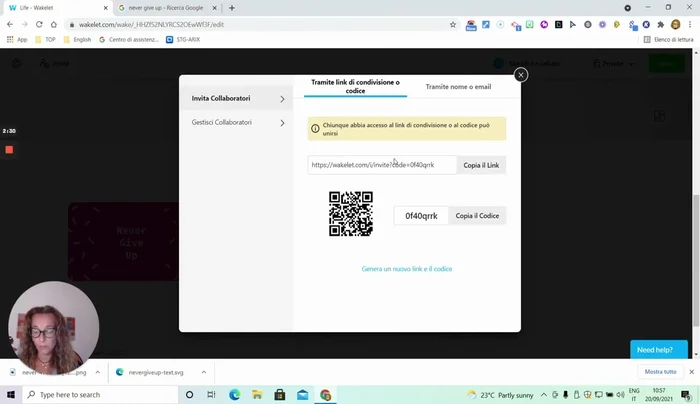
Task: Stop the screen recording with red square
Action: (x=9, y=150)
